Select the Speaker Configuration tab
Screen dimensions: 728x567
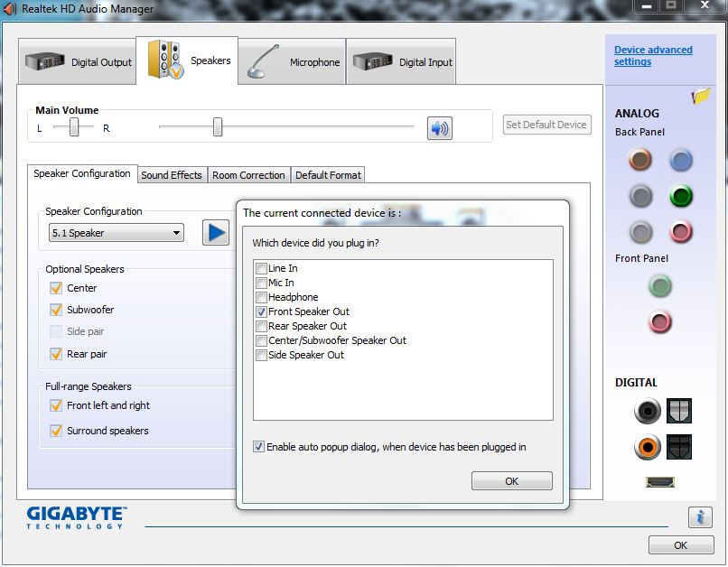coord(82,173)
